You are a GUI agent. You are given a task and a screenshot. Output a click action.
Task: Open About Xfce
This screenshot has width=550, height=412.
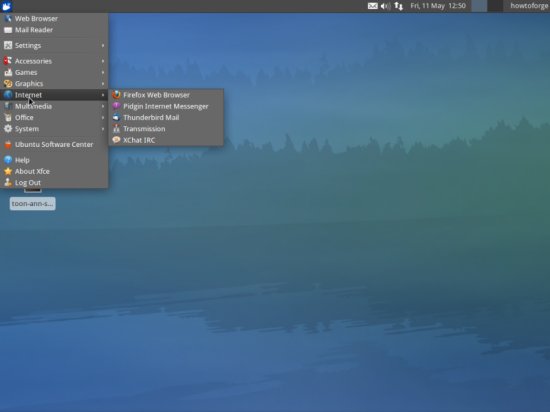pyautogui.click(x=54, y=171)
